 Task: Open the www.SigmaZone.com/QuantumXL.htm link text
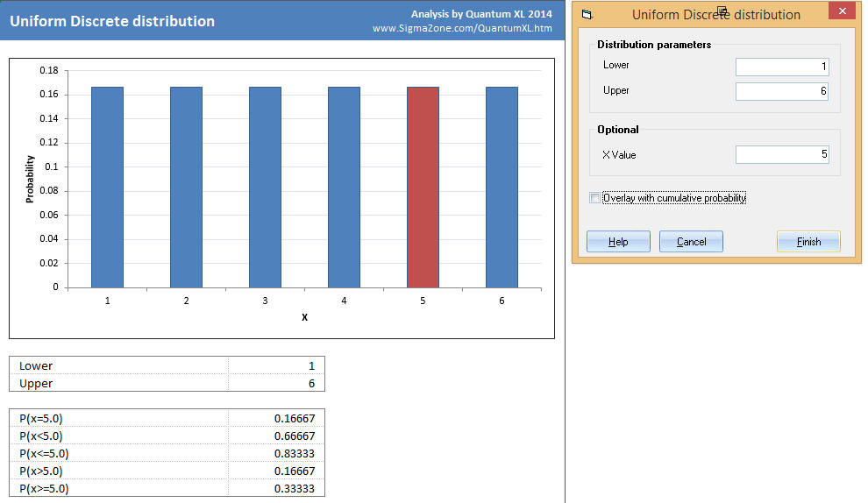(462, 28)
